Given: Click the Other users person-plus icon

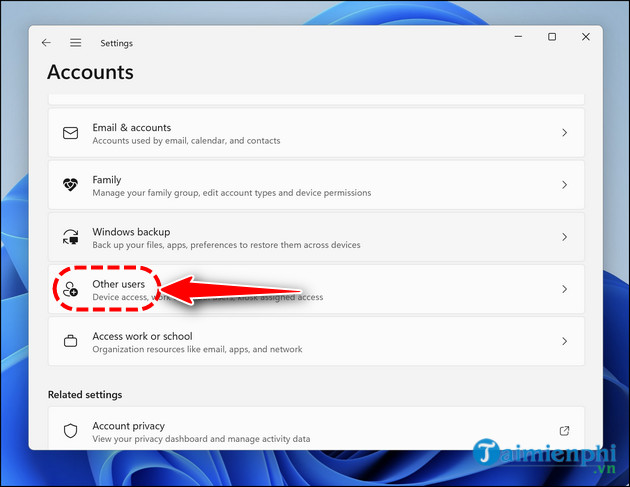Looking at the screenshot, I should tap(70, 289).
